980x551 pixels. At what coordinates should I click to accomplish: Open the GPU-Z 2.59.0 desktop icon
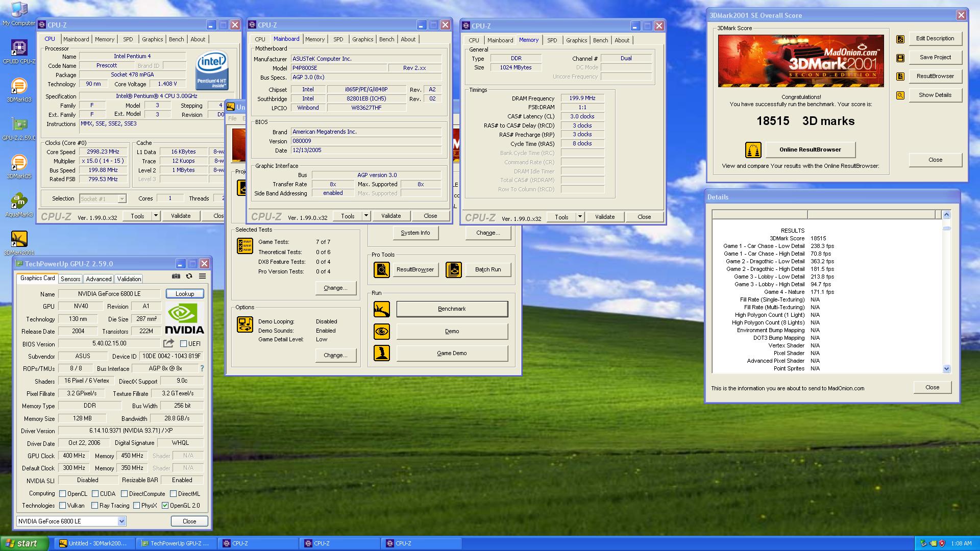point(19,129)
